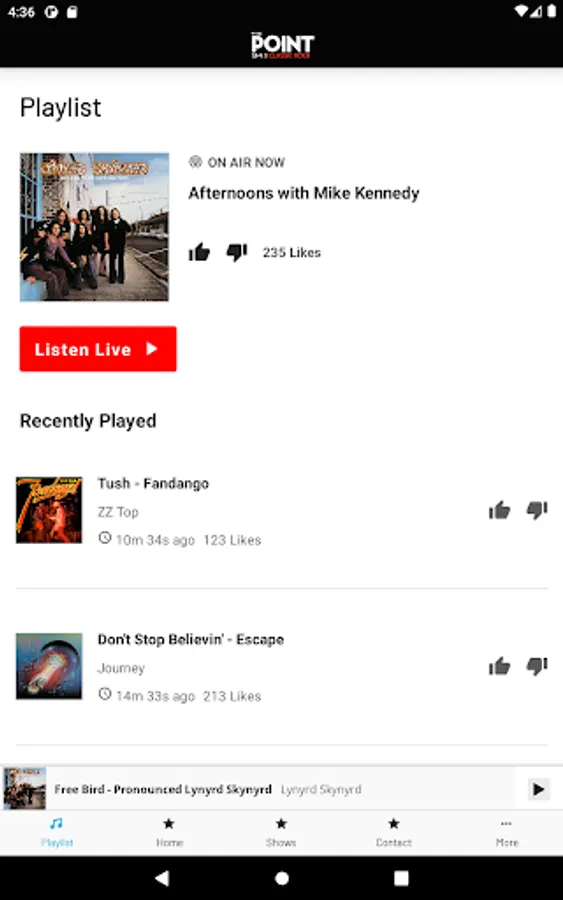Open the Playlist tab
The width and height of the screenshot is (563, 900).
[56, 833]
